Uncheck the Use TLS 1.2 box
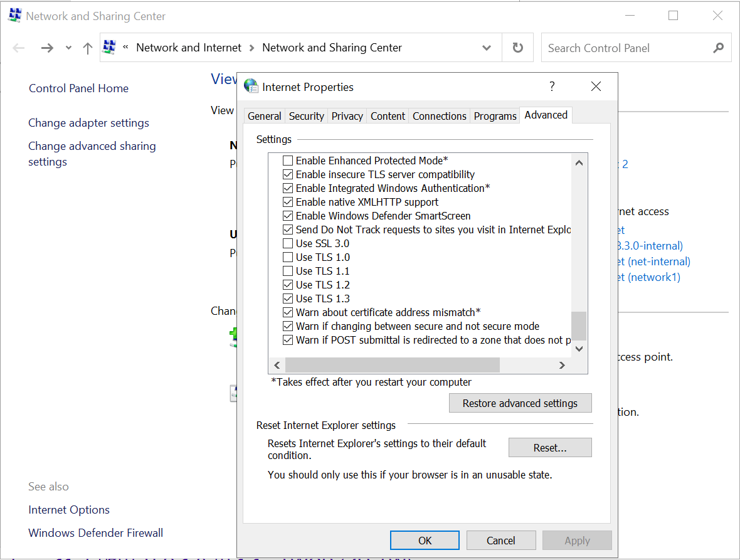The height and width of the screenshot is (560, 740). 288,285
